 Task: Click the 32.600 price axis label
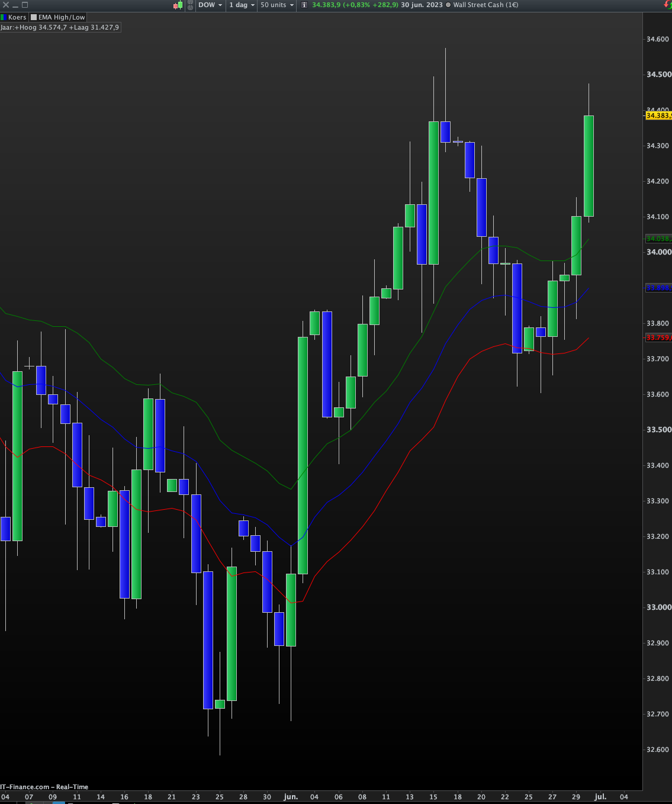point(658,750)
